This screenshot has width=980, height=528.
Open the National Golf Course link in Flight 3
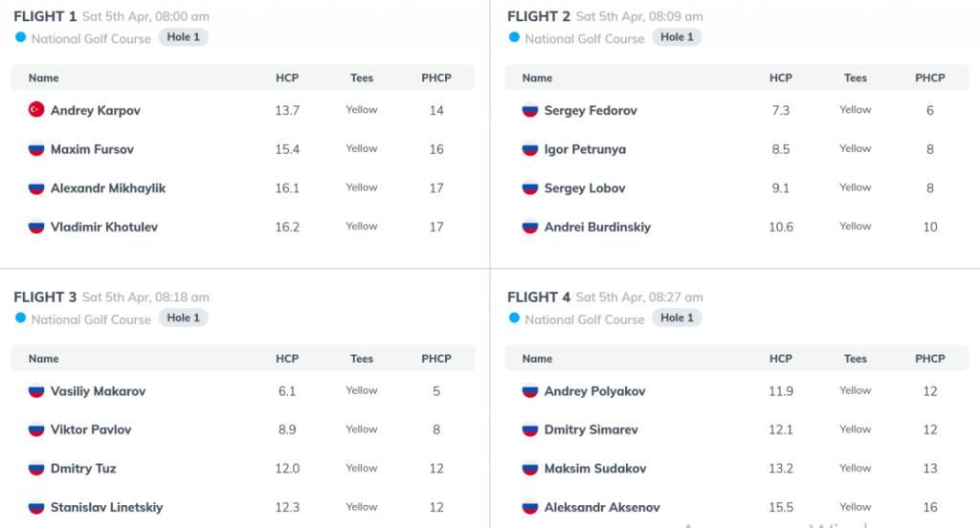point(91,319)
